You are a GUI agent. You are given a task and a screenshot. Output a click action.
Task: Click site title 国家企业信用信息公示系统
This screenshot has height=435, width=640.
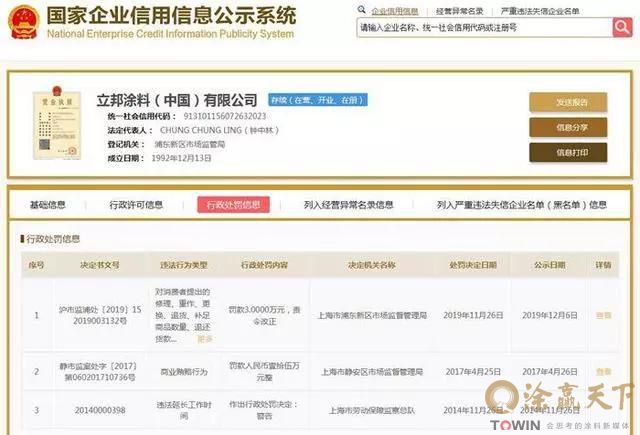(x=171, y=16)
